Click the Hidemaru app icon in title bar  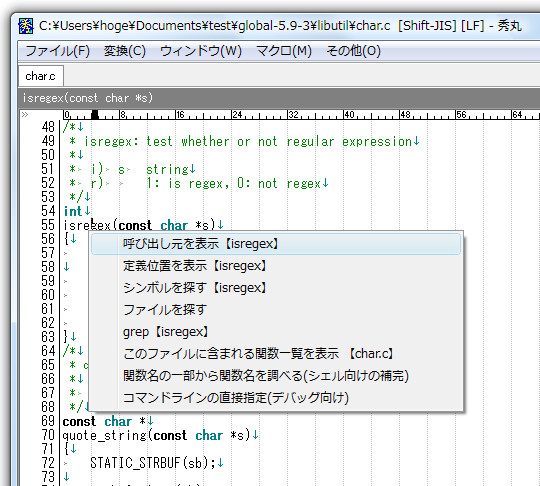pos(26,26)
